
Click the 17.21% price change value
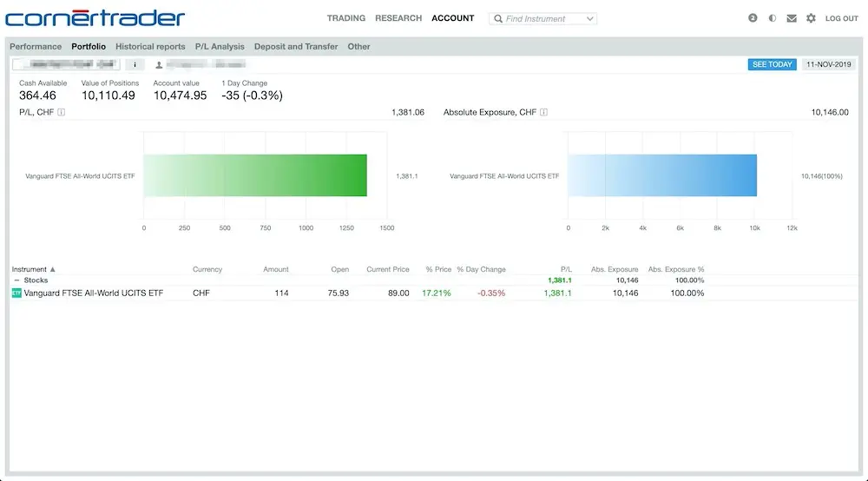pos(437,293)
